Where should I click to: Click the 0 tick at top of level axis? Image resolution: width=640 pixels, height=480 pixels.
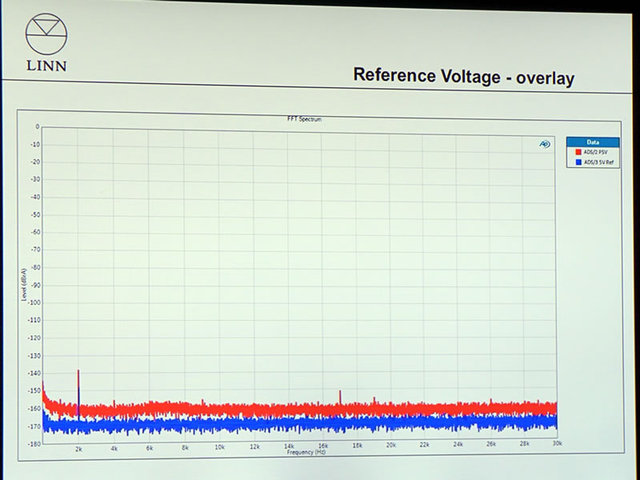click(x=37, y=127)
